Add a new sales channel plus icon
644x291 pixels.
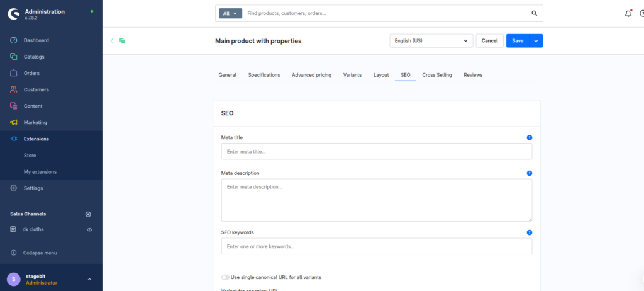(88, 214)
